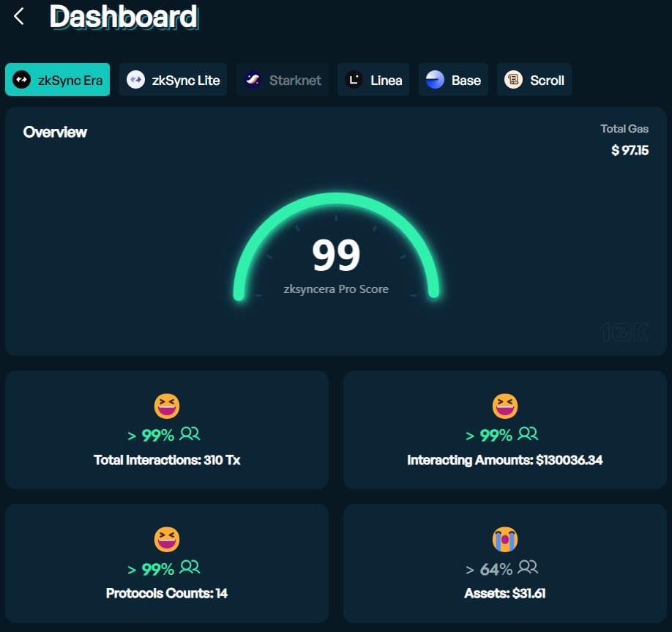Viewport: 672px width, 632px height.
Task: Click the Dashboard title
Action: coord(124,17)
